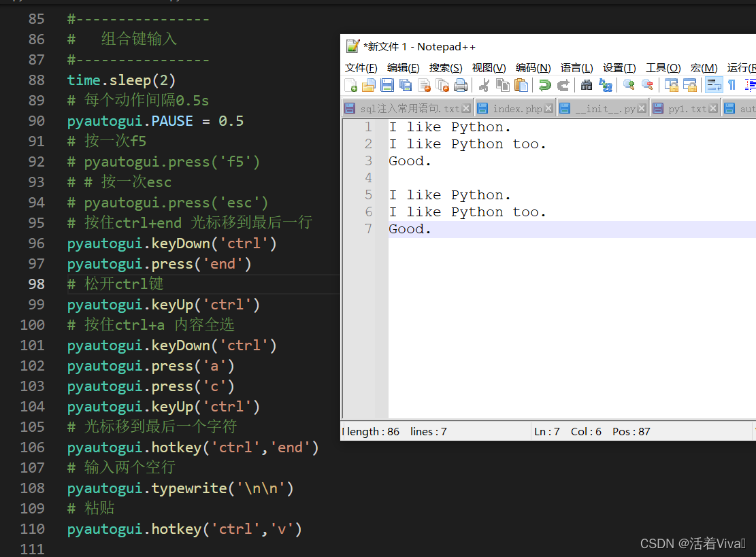Click the Zoom In magnifier icon
This screenshot has width=756, height=557.
point(629,85)
